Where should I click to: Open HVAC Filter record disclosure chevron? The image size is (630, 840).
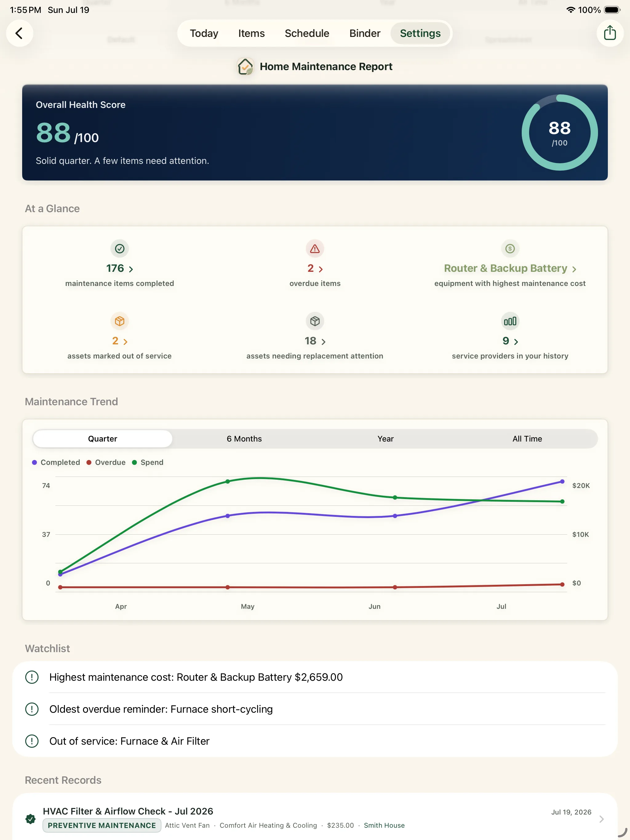[x=601, y=819]
